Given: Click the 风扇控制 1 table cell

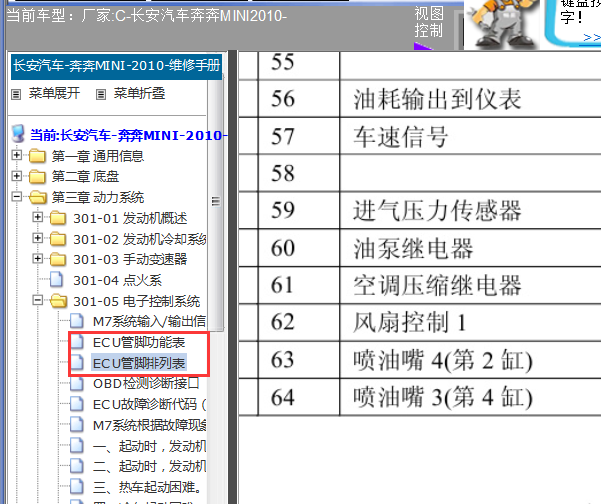Looking at the screenshot, I should (x=470, y=322).
